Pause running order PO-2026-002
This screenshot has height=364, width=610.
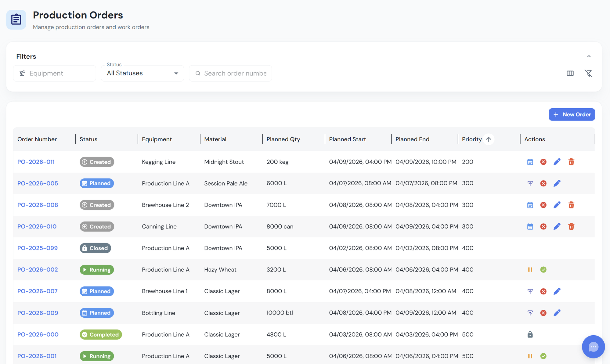click(x=530, y=270)
